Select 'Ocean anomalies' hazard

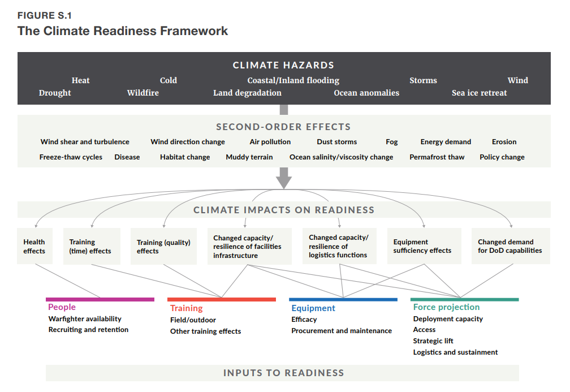(x=366, y=93)
